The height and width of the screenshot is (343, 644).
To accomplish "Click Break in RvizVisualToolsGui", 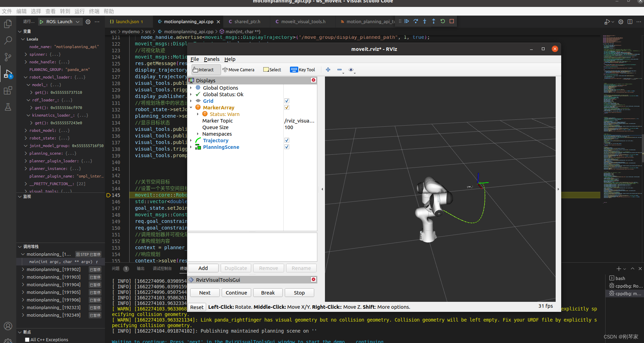I will [x=268, y=293].
